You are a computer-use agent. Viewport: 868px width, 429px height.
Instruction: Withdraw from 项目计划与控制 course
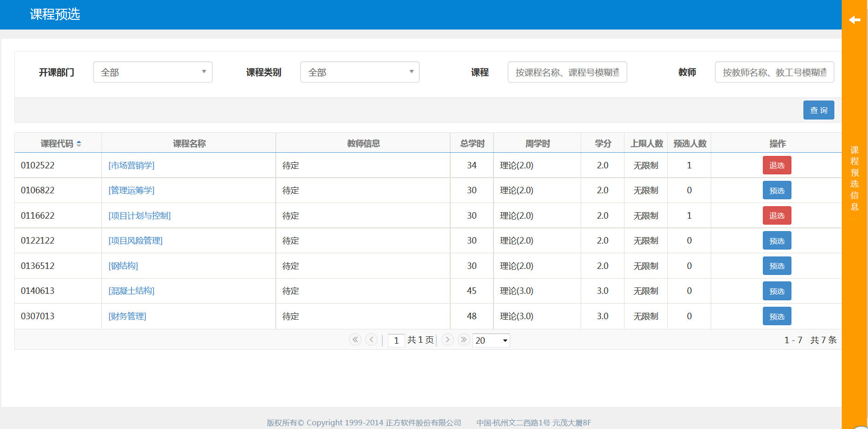point(777,215)
